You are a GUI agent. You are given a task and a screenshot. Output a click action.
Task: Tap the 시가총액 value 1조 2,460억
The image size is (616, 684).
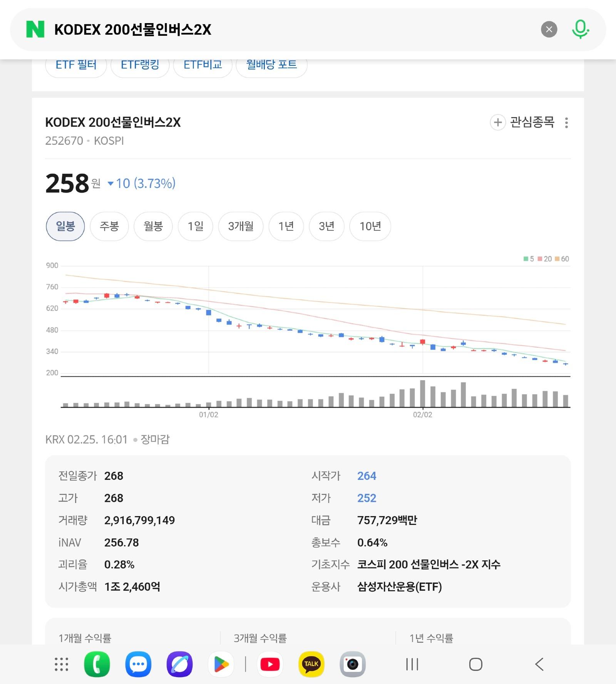coord(132,587)
